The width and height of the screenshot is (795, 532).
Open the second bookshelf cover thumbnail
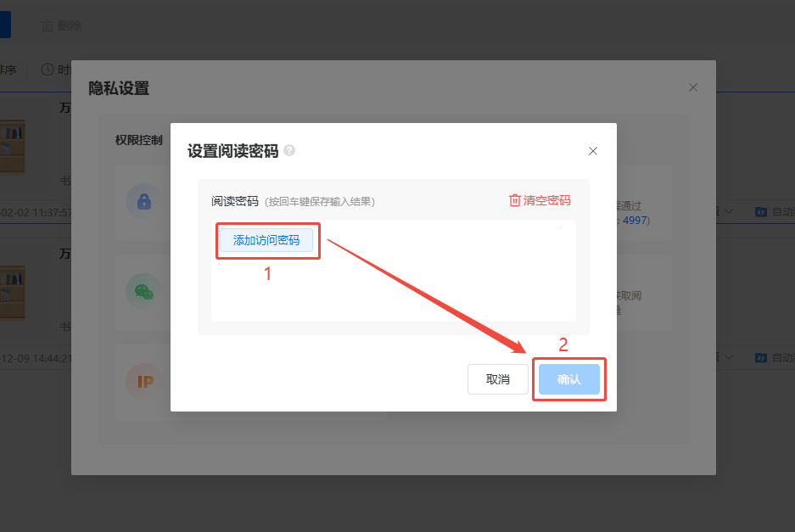(12, 293)
